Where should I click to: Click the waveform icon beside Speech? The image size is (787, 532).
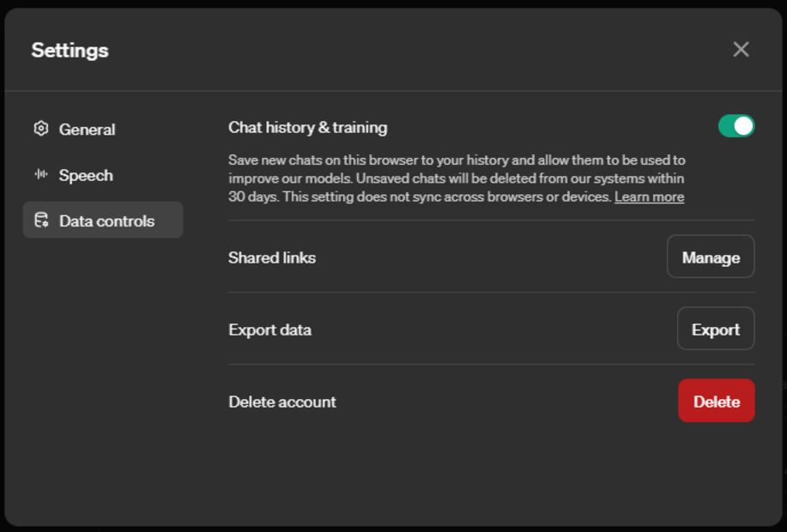(x=40, y=175)
